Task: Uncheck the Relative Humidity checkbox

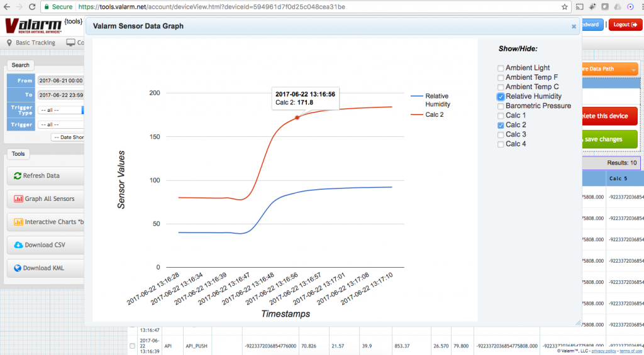Action: (x=501, y=97)
